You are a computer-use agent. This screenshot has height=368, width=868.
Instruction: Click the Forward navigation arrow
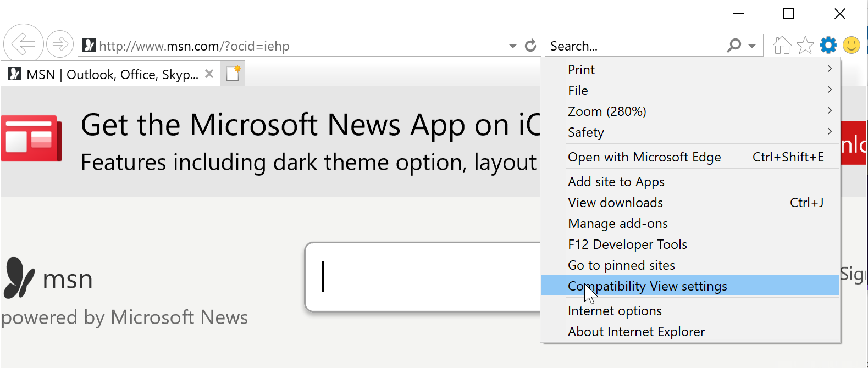59,44
